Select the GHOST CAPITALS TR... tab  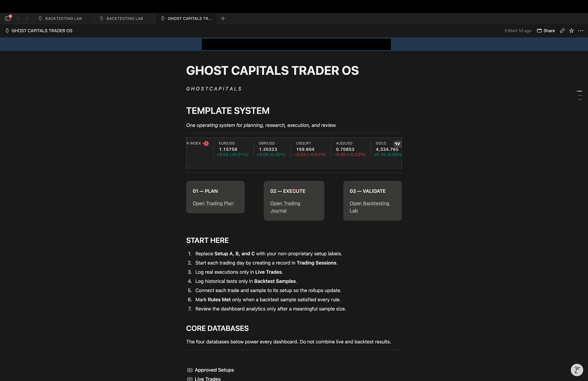point(186,18)
